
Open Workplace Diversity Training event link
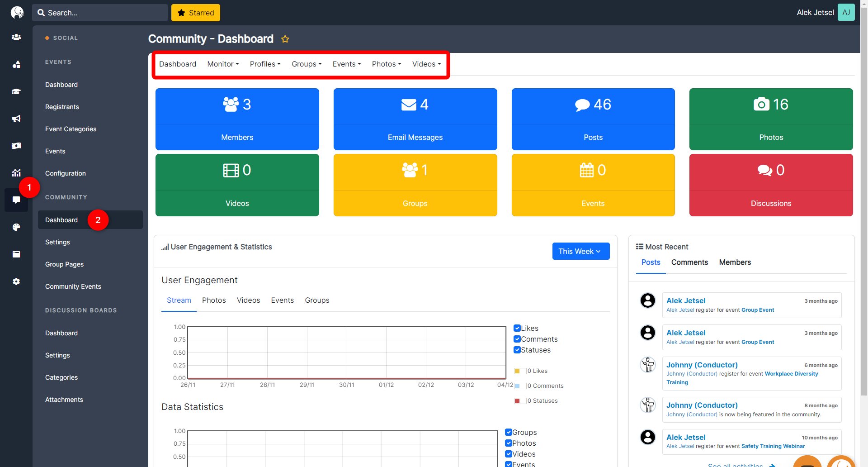point(742,378)
